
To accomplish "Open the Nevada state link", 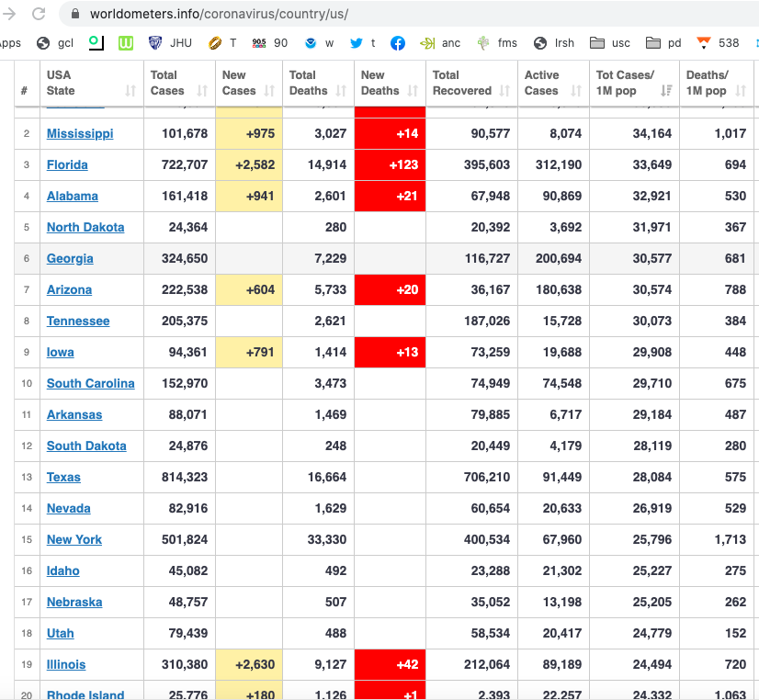I will (x=68, y=508).
